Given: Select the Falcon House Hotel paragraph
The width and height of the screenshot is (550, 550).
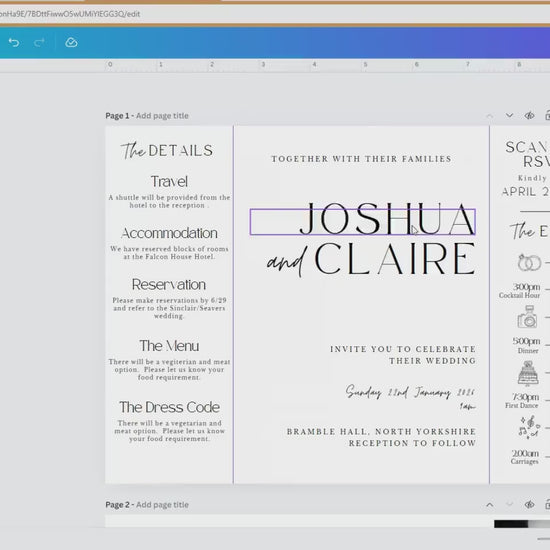Looking at the screenshot, I should [169, 253].
